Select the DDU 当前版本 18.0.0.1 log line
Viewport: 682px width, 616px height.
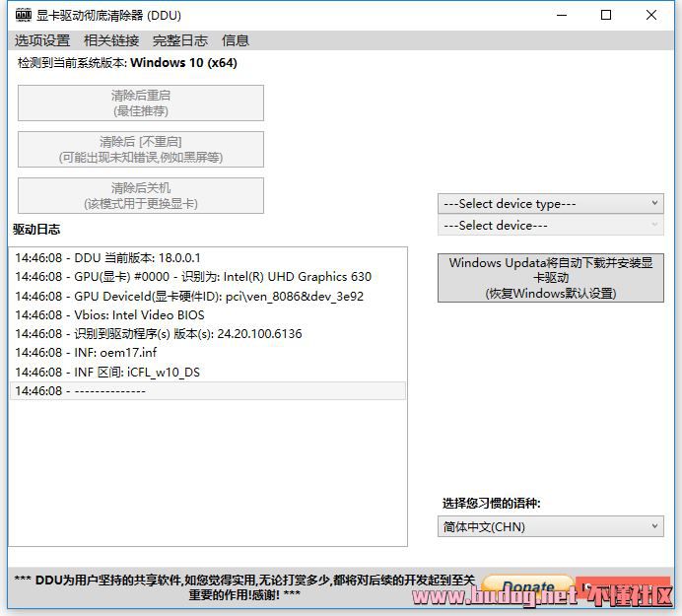click(x=108, y=257)
